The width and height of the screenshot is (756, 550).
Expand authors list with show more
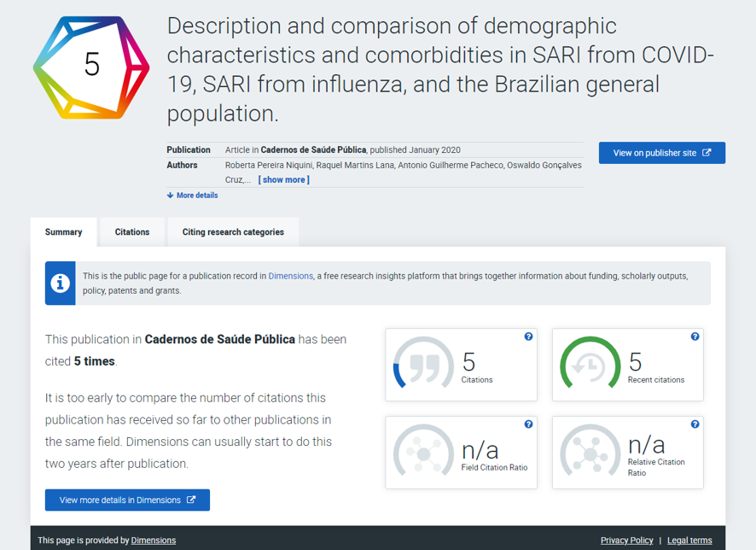(x=284, y=180)
